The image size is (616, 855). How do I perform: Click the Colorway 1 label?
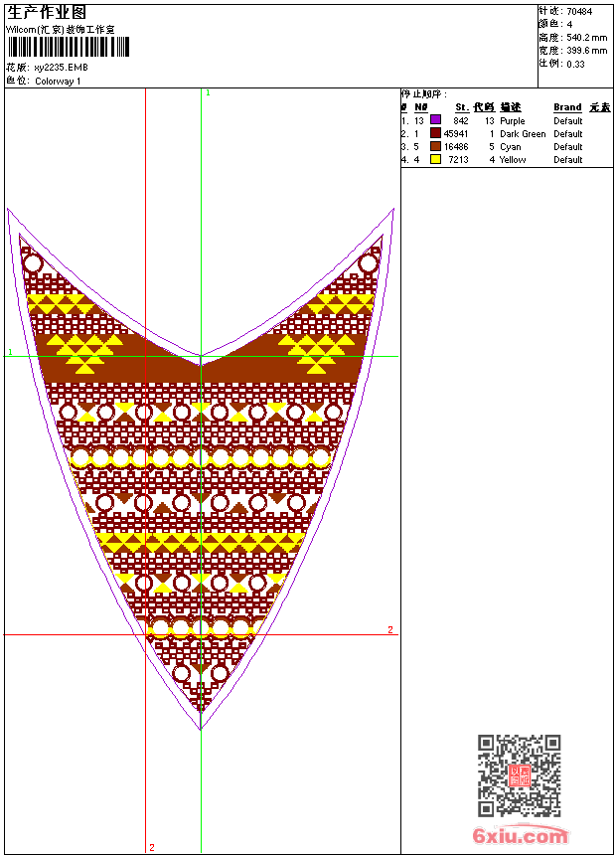(58, 81)
